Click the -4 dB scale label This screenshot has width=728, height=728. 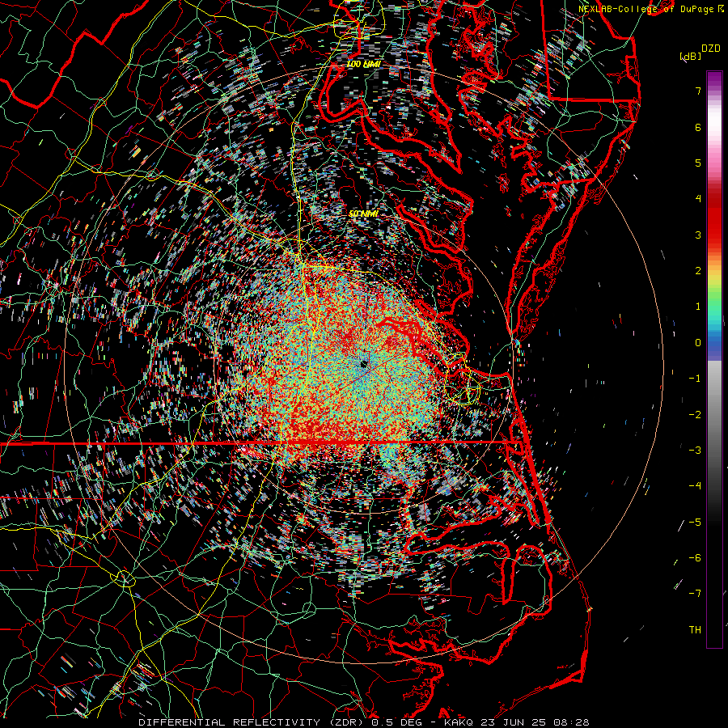(x=695, y=486)
